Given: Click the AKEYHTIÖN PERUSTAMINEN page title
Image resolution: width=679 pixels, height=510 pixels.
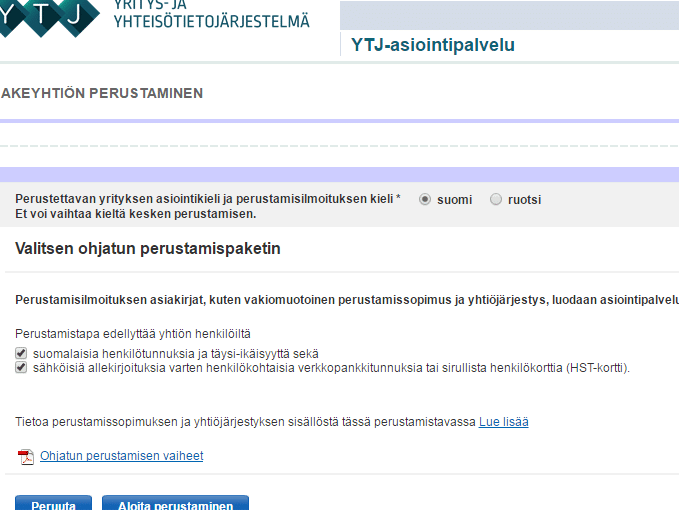Looking at the screenshot, I should coord(102,93).
